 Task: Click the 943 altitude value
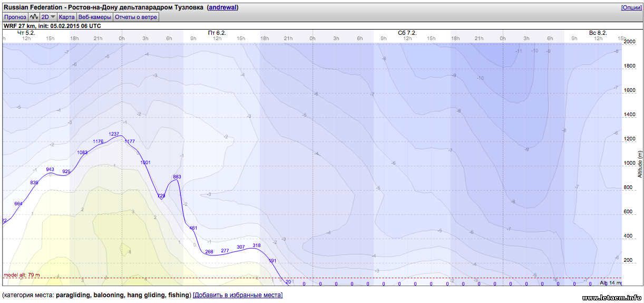50,169
